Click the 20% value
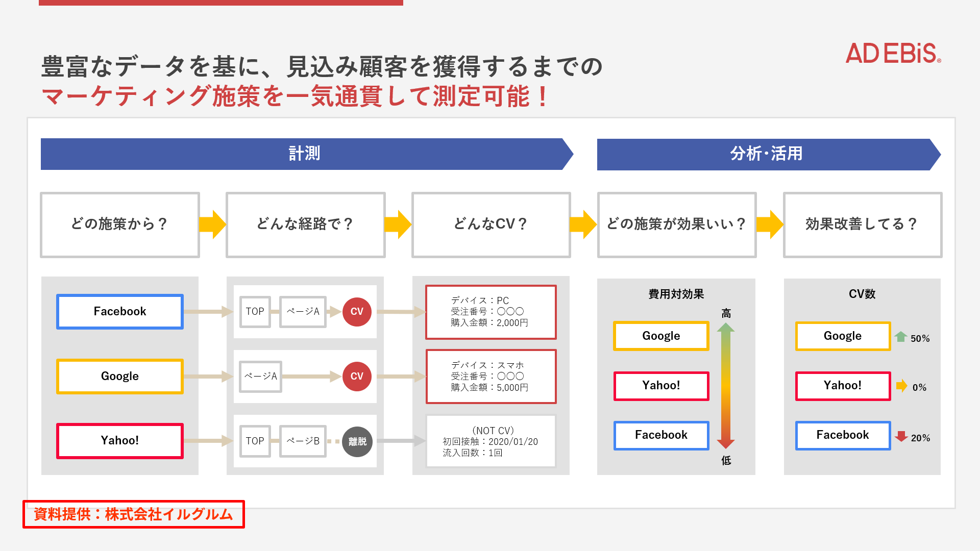Image resolution: width=980 pixels, height=551 pixels. pyautogui.click(x=920, y=438)
